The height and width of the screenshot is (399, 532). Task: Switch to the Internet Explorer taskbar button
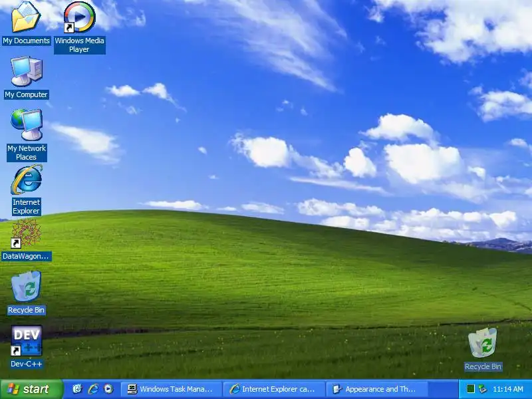pos(274,389)
